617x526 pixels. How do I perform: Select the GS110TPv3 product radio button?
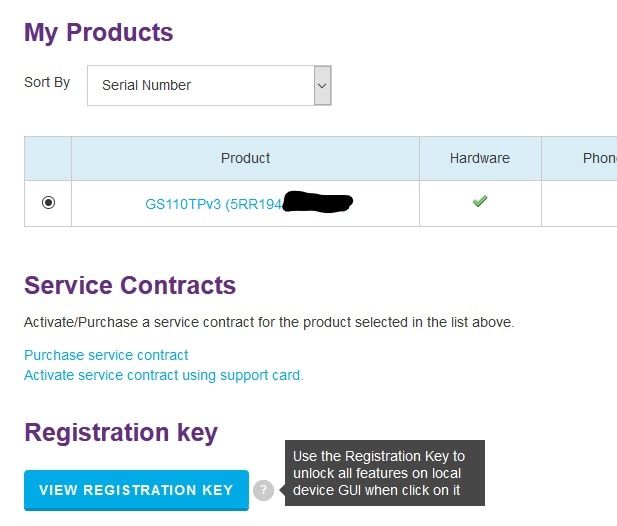(48, 203)
